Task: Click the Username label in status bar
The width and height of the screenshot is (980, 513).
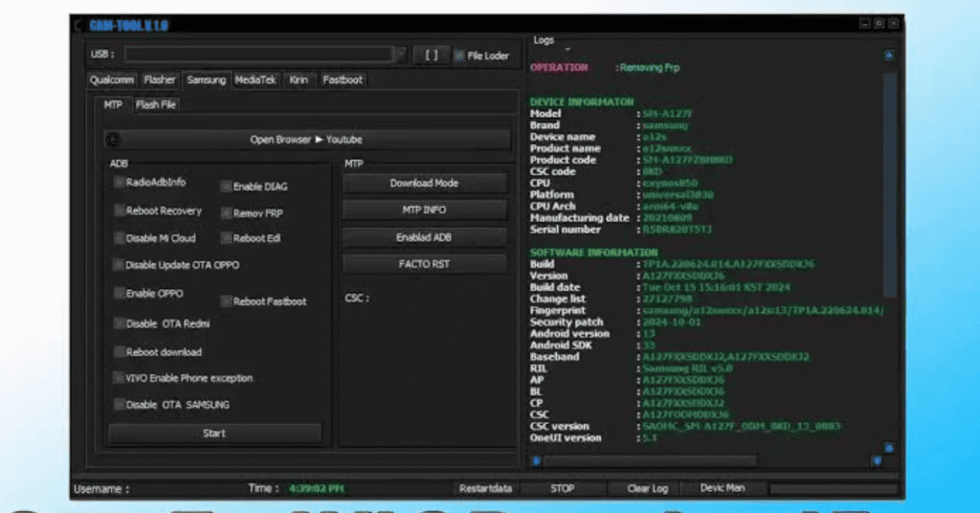Action: tap(101, 489)
